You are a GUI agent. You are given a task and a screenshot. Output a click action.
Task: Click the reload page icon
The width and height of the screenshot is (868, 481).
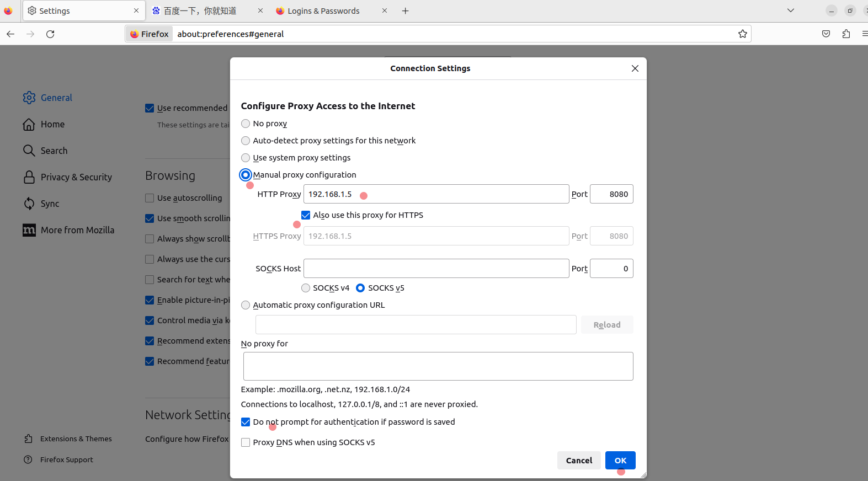pyautogui.click(x=50, y=34)
